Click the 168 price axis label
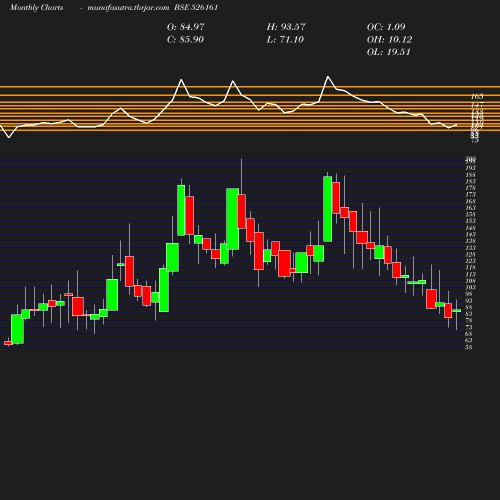Image resolution: width=500 pixels, height=500 pixels. coord(471,201)
